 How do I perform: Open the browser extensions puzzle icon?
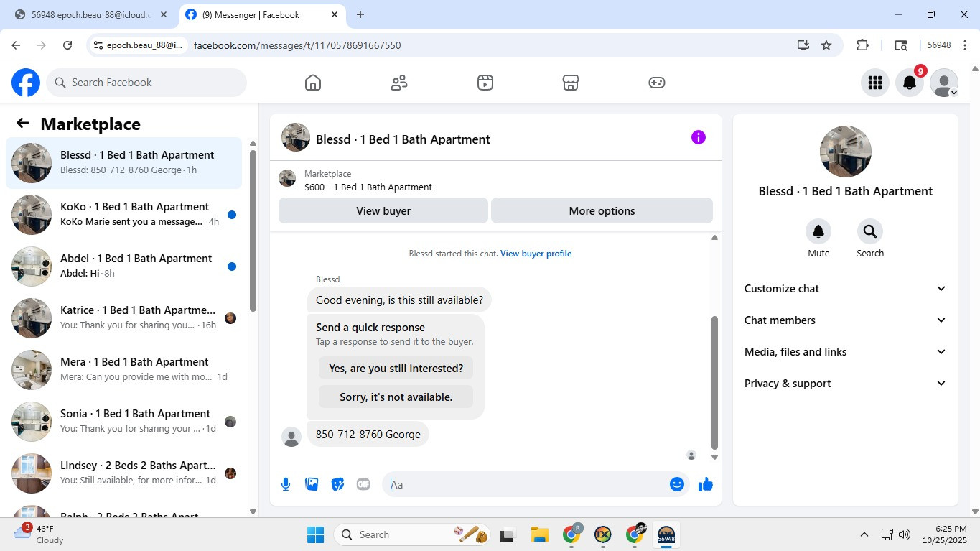point(863,45)
